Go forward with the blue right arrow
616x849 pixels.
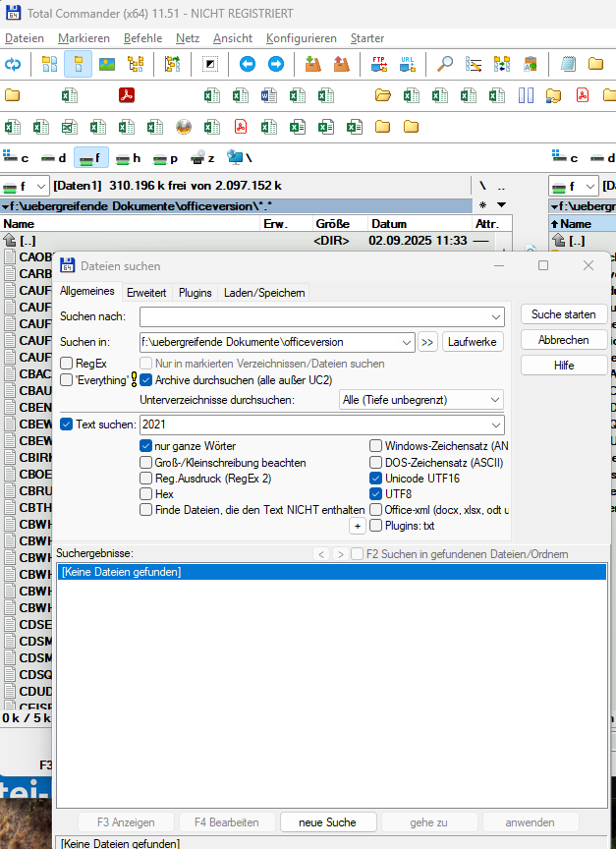pos(276,65)
